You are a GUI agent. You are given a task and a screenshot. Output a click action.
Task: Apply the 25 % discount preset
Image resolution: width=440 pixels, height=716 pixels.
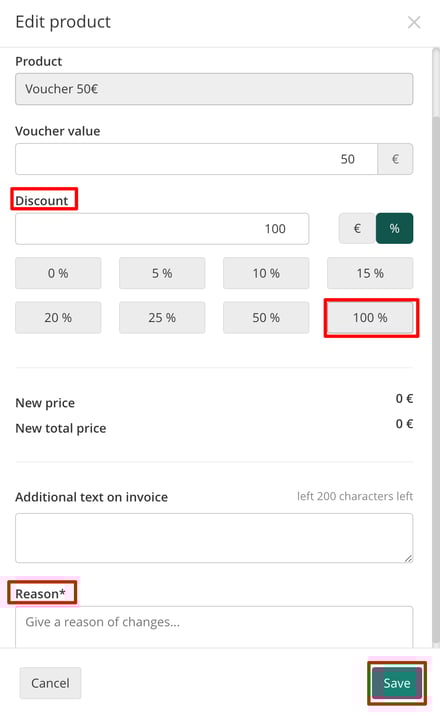(x=162, y=317)
